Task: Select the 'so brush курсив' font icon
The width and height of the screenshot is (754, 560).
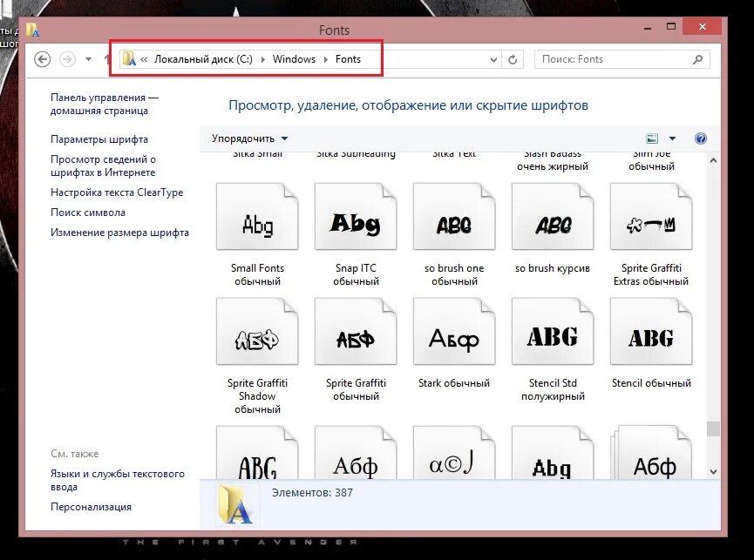Action: pos(553,216)
